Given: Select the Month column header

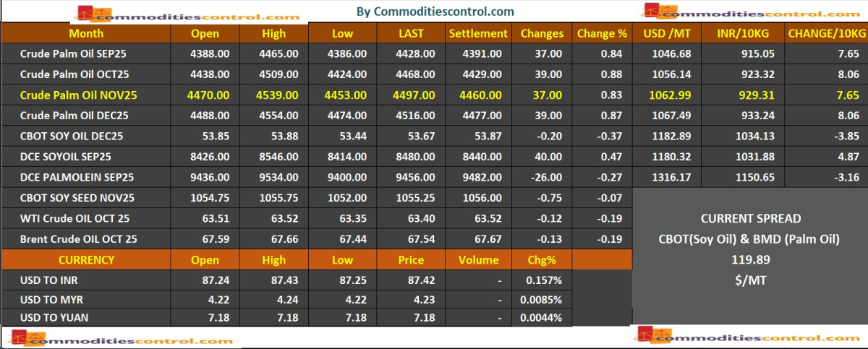Looking at the screenshot, I should (x=86, y=33).
